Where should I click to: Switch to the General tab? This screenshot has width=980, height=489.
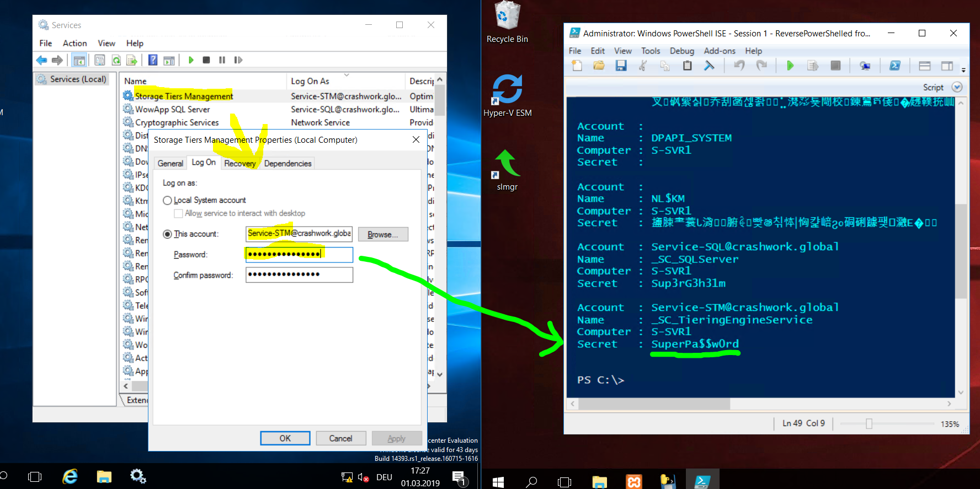(x=170, y=163)
